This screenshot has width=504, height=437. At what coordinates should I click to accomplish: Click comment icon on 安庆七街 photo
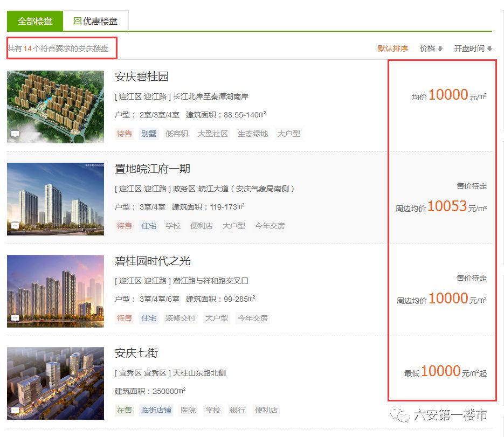click(x=15, y=410)
